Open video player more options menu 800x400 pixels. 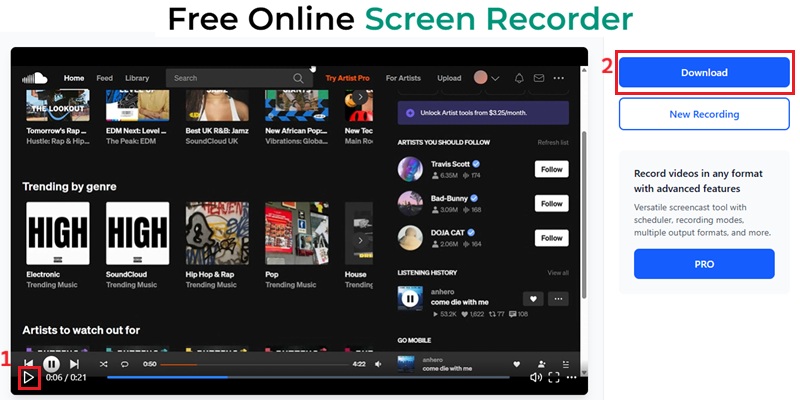pos(571,378)
